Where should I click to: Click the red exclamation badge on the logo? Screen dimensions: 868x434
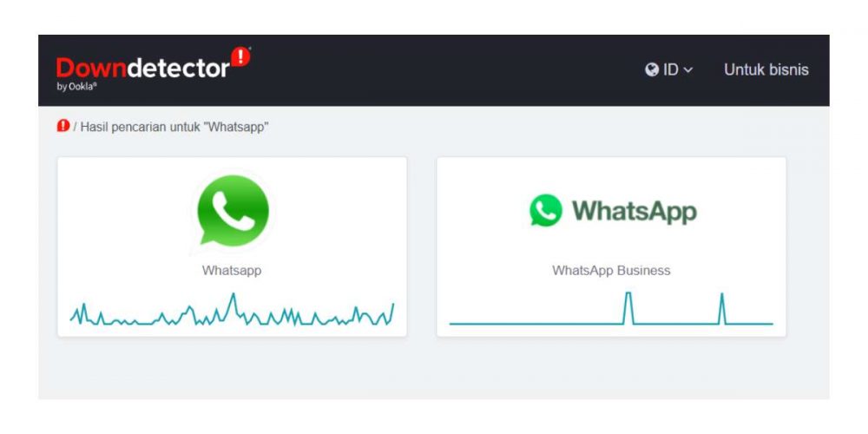(240, 56)
